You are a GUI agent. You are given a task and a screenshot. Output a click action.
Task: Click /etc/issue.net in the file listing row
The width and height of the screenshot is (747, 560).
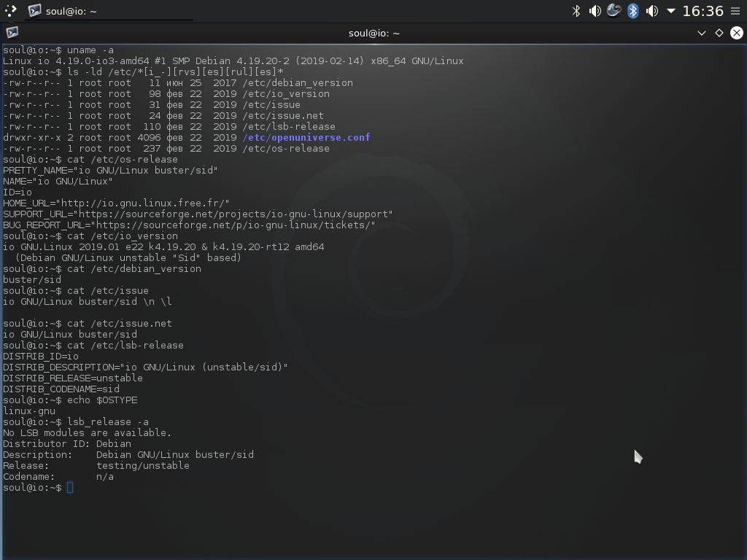coord(283,116)
